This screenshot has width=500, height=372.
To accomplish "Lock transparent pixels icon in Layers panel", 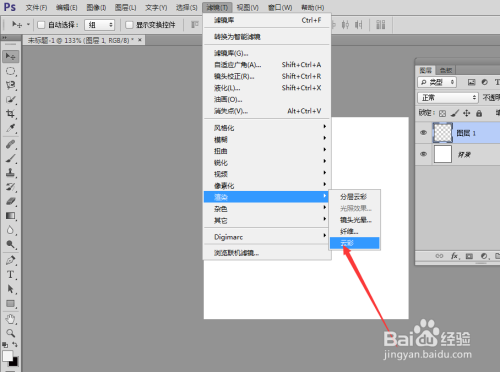I will tap(442, 113).
